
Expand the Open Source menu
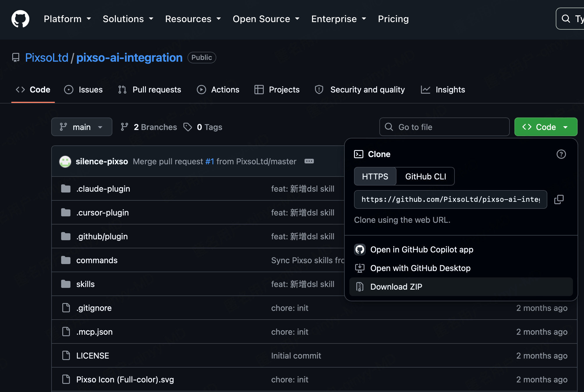point(266,19)
